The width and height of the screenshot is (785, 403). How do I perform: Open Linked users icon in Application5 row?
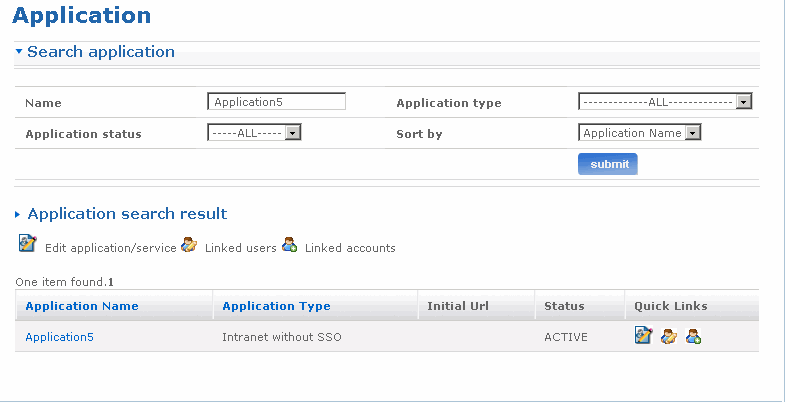pos(668,336)
